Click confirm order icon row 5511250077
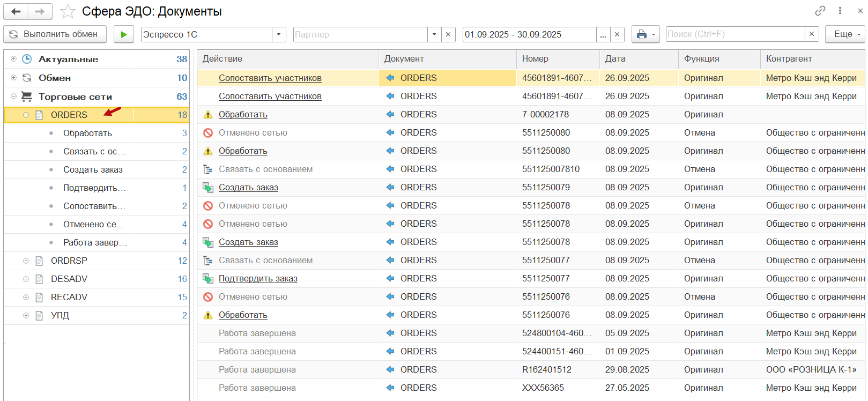Screen dimensions: 868x401 (x=208, y=279)
